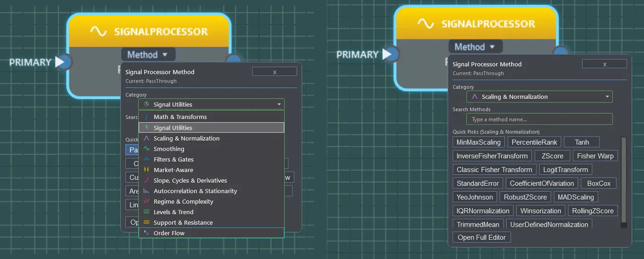Collapse the Signal Utilities category dropdown
The image size is (644, 259).
point(211,104)
